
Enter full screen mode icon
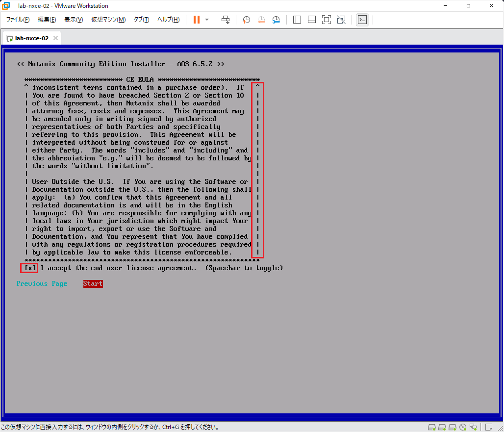pos(327,20)
